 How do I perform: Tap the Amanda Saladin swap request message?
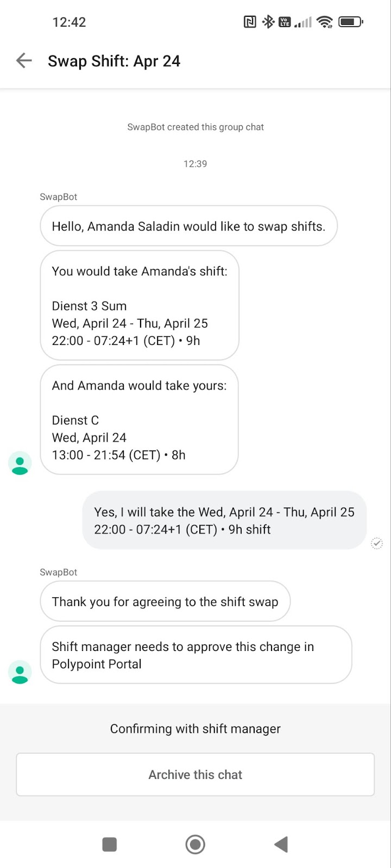coord(188,226)
